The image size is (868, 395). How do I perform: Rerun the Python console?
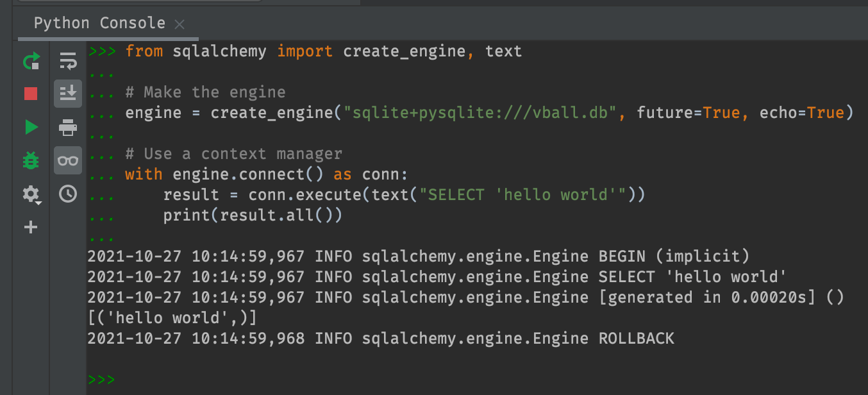pyautogui.click(x=31, y=61)
